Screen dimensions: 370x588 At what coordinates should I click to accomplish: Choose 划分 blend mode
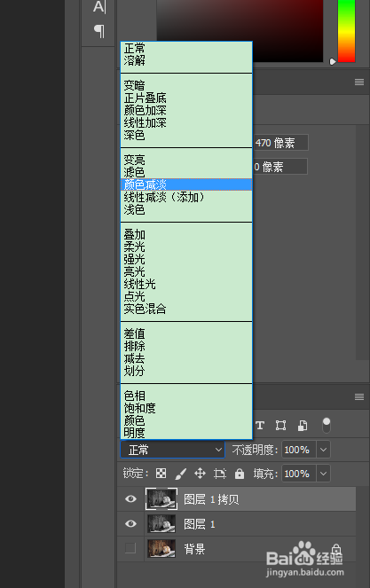(x=186, y=371)
